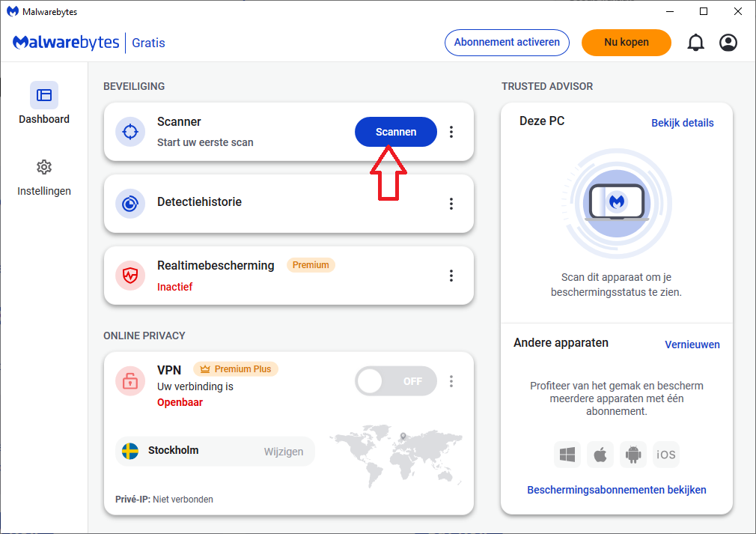Click Privé-IP: Niet verbonden text
Screen dimensions: 756x534
click(x=164, y=500)
